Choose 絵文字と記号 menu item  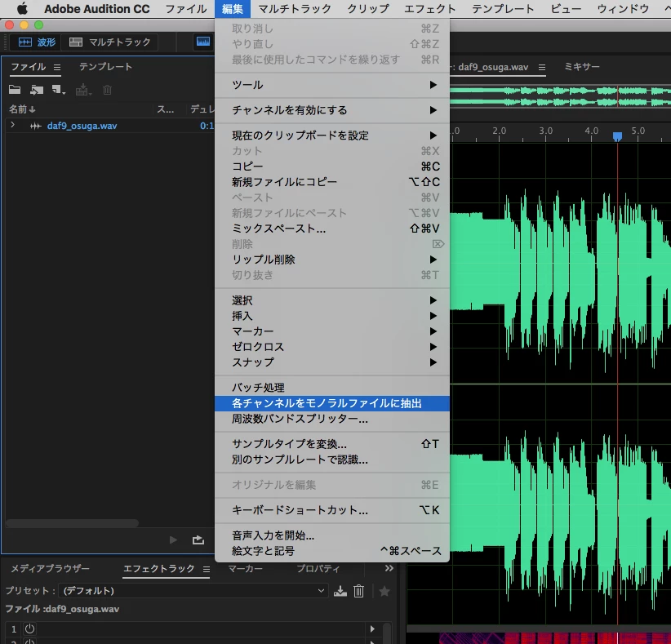[332, 551]
